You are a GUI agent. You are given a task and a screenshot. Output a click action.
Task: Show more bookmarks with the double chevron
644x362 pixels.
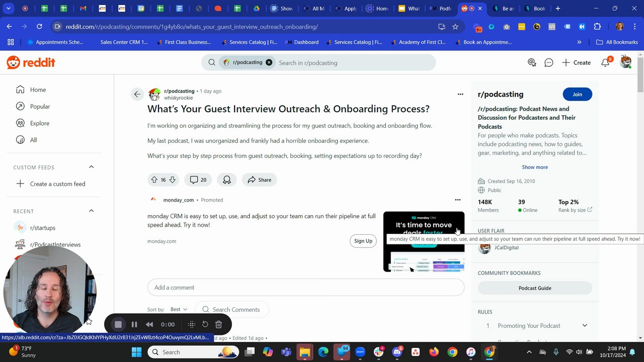tap(579, 42)
